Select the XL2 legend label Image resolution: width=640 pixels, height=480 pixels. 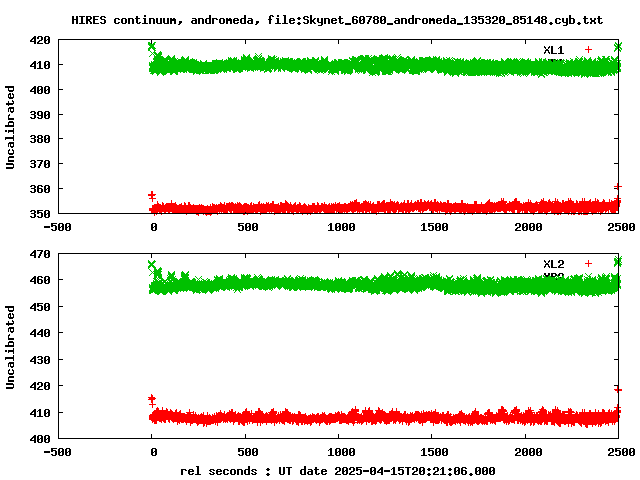553,264
